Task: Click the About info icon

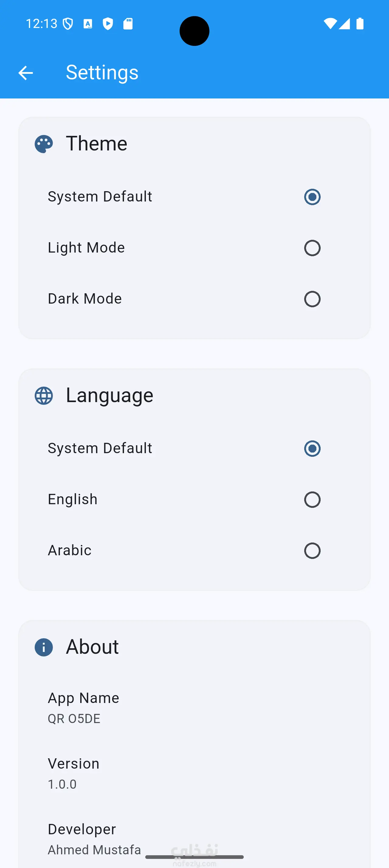Action: click(x=44, y=647)
